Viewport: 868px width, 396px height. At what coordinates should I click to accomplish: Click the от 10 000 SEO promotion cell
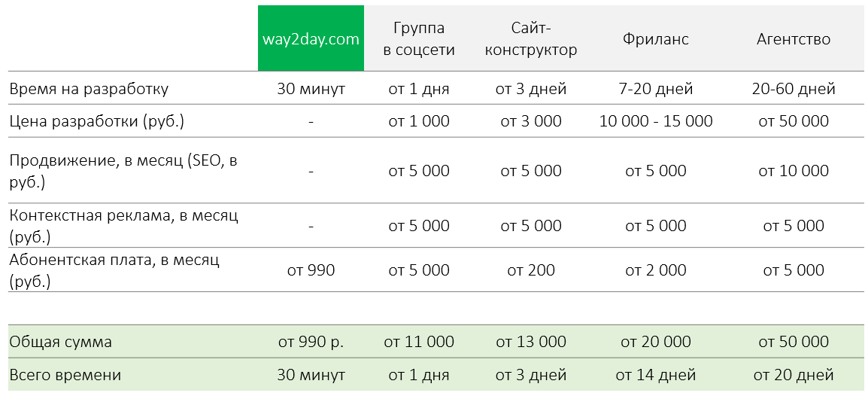(794, 171)
